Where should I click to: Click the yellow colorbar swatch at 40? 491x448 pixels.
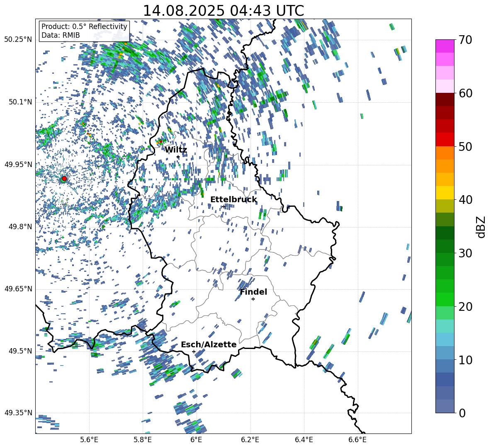tap(445, 193)
